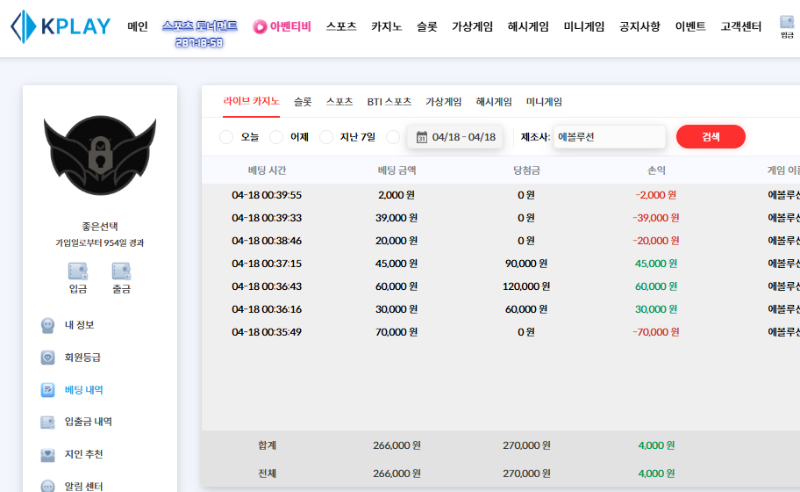800x492 pixels.
Task: Click the 지인 추천 referral icon
Action: tap(48, 454)
